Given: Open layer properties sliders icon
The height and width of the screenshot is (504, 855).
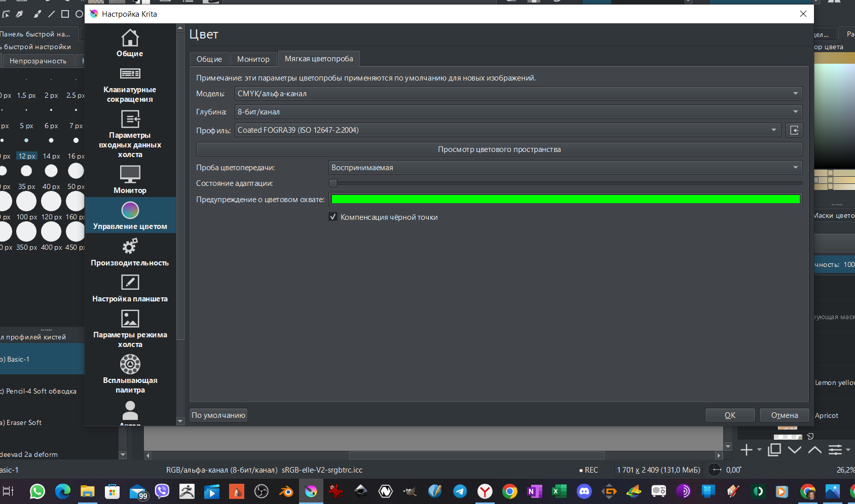Looking at the screenshot, I should 835,450.
